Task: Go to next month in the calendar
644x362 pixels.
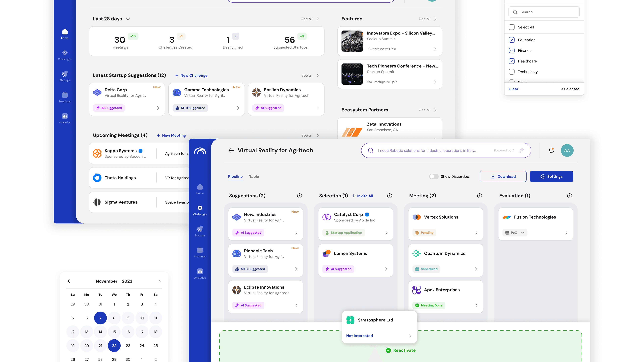Action: pyautogui.click(x=159, y=281)
